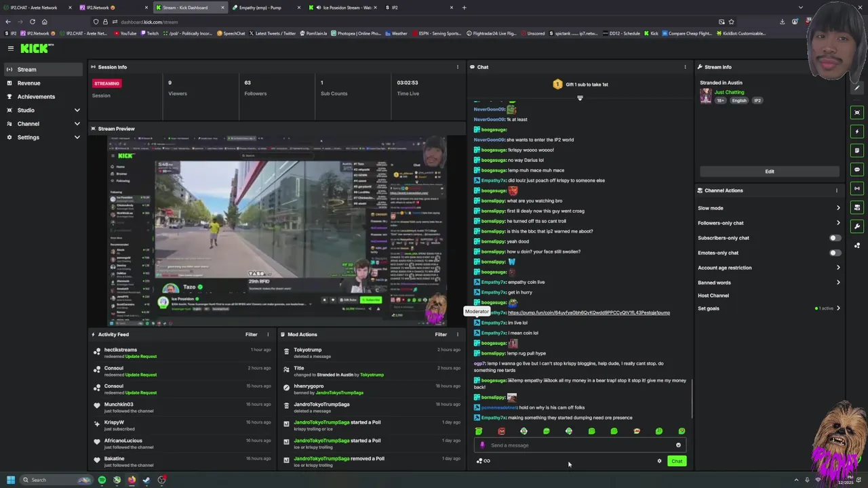Reload the browser page
868x488 pixels.
click(x=32, y=22)
